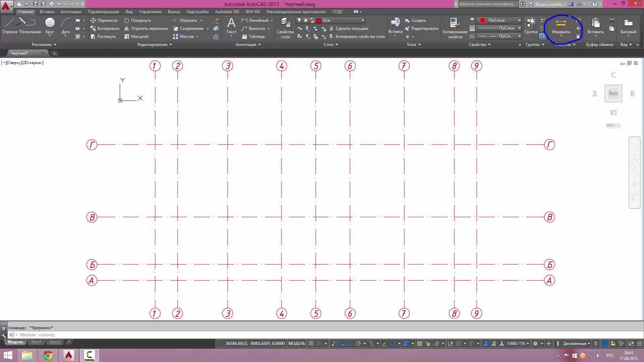Click the Создать block button
The width and height of the screenshot is (644, 362).
tap(415, 20)
